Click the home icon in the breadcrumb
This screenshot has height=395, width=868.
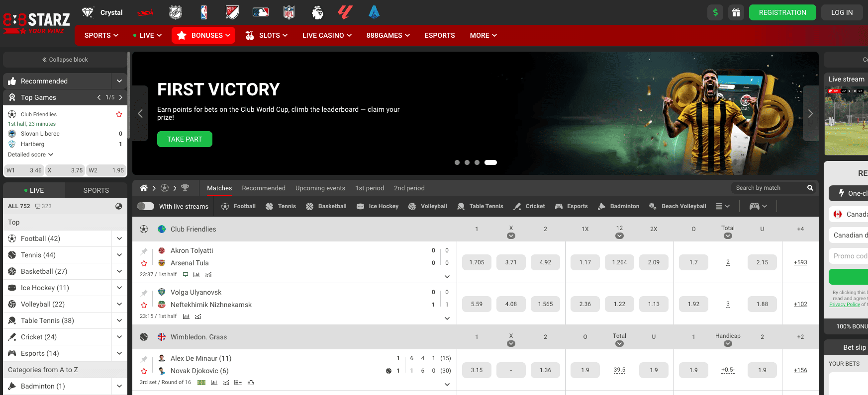(x=144, y=188)
